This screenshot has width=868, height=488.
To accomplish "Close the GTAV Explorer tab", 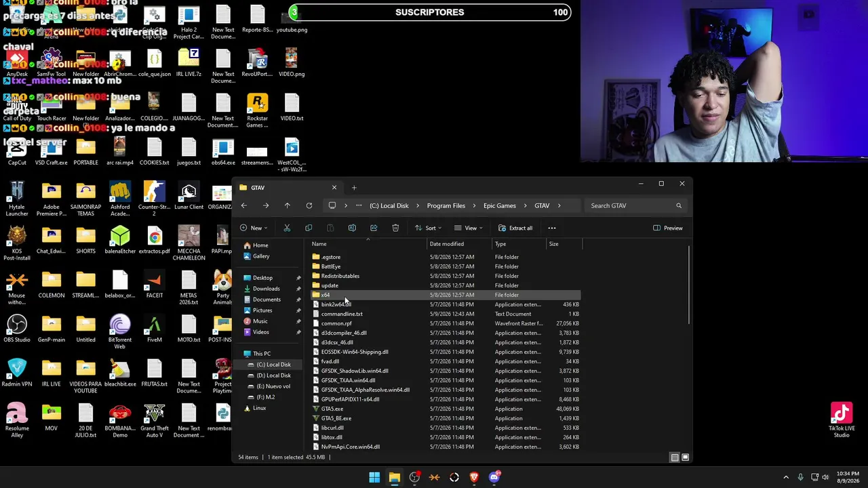I will (x=334, y=188).
